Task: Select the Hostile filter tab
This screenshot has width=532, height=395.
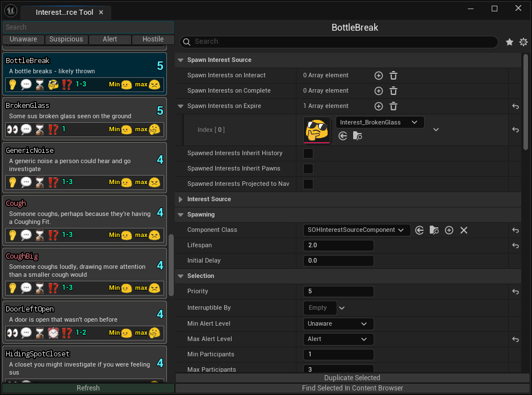Action: (x=153, y=39)
